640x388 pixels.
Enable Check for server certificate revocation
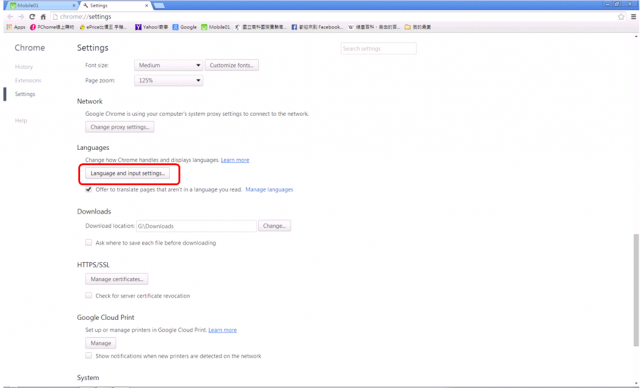pos(88,295)
